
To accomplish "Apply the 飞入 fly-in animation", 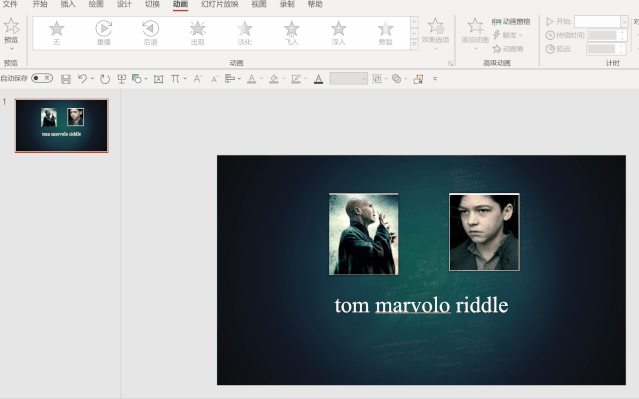I will coord(291,33).
